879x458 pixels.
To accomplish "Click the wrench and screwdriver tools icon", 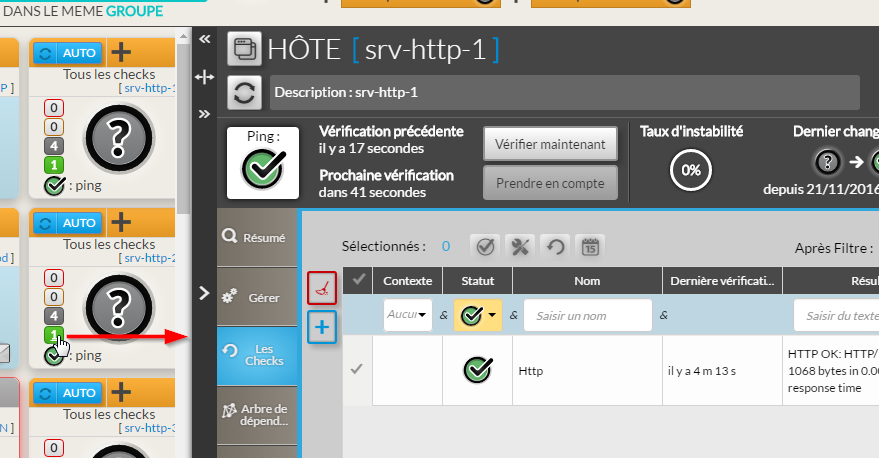I will (519, 246).
